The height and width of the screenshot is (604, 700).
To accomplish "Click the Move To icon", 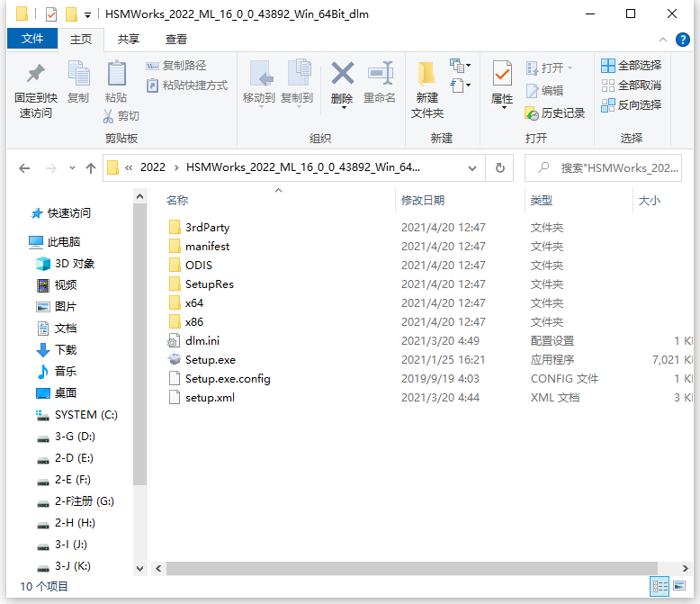I will pos(260,73).
